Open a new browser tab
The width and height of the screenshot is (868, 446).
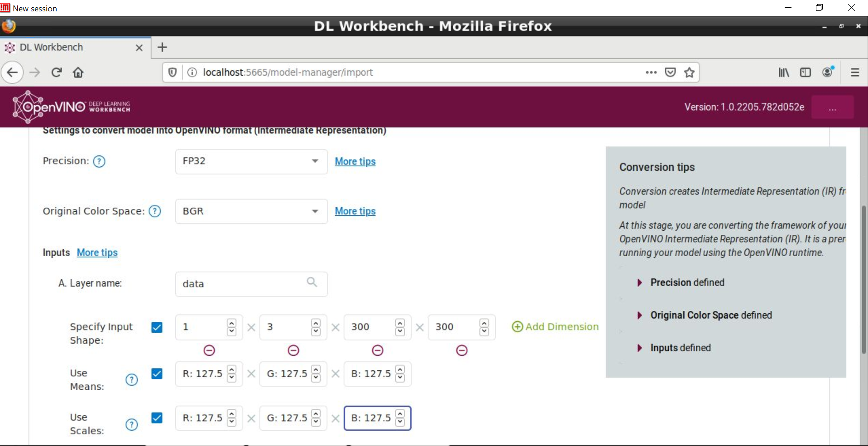pyautogui.click(x=162, y=48)
